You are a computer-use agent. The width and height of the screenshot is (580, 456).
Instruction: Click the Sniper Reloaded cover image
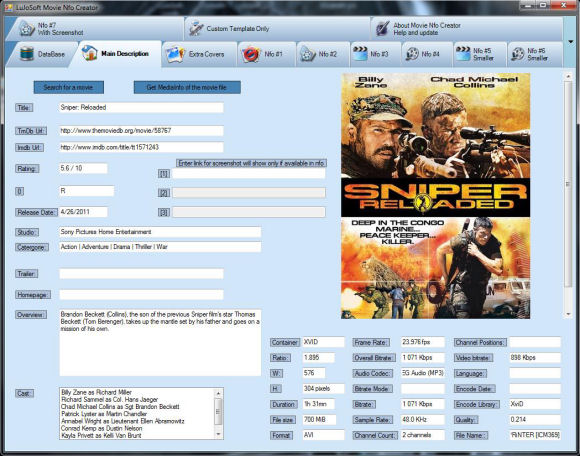click(435, 196)
